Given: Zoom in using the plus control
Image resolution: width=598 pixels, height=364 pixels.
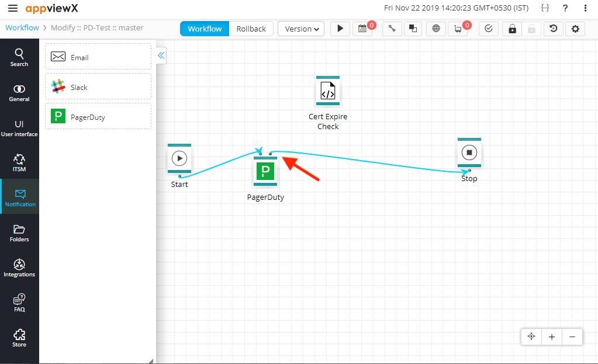Looking at the screenshot, I should (x=551, y=337).
